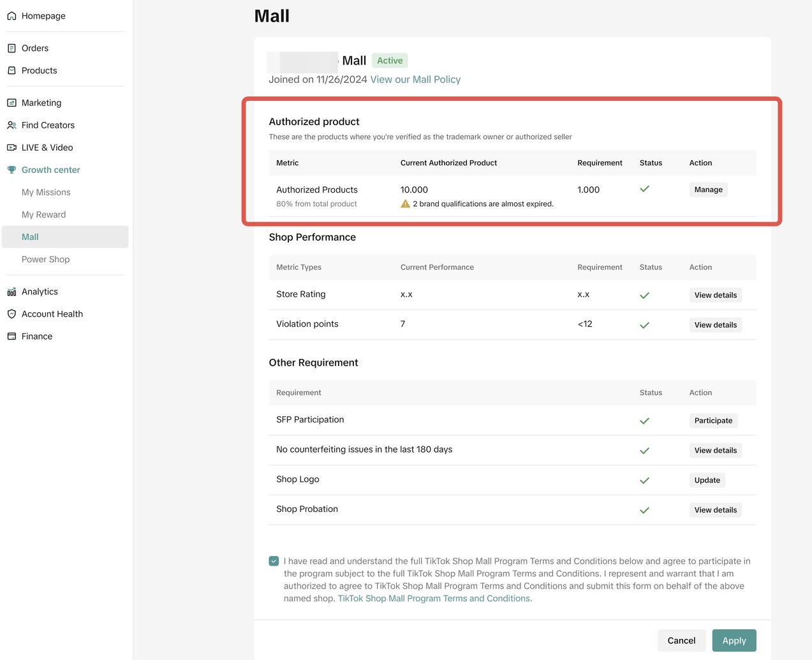Click the Marketing chart icon

pyautogui.click(x=11, y=103)
